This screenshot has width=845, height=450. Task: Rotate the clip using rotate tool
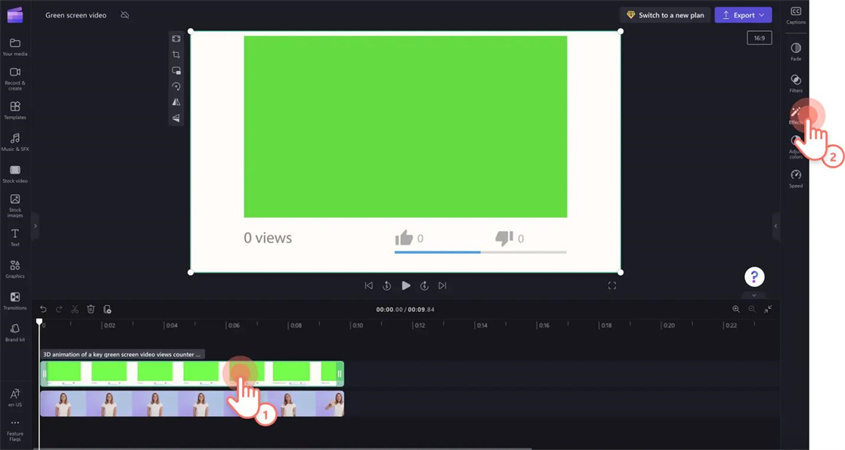point(176,86)
